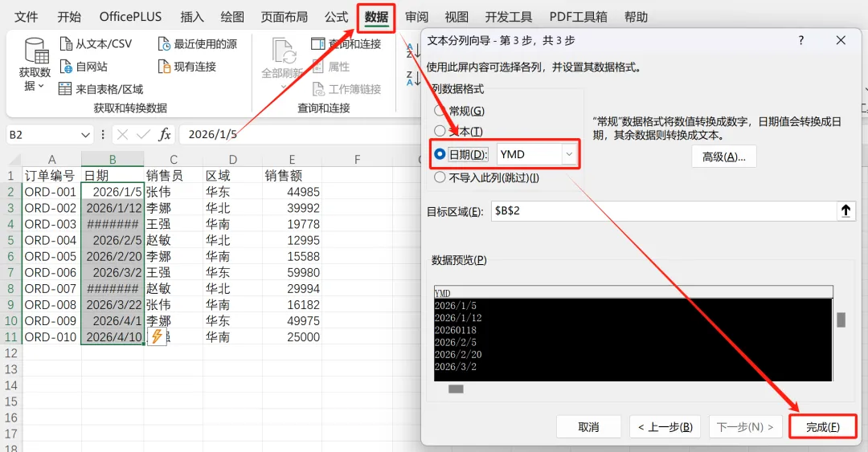
Task: Click cell with sales value 44985
Action: [x=292, y=192]
